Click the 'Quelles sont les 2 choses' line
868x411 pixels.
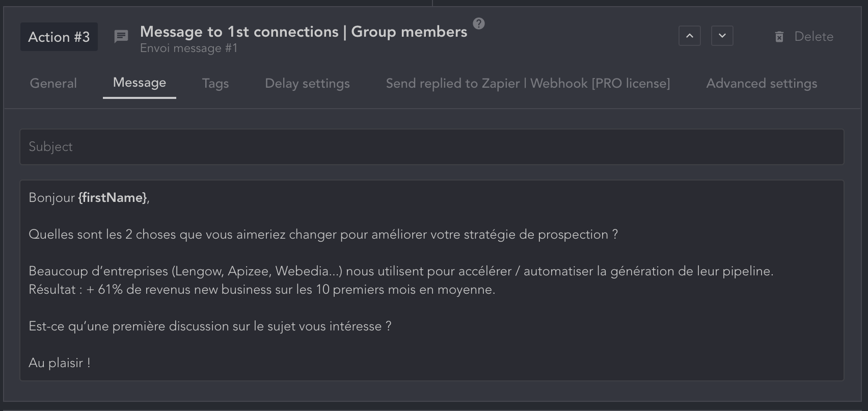click(323, 235)
